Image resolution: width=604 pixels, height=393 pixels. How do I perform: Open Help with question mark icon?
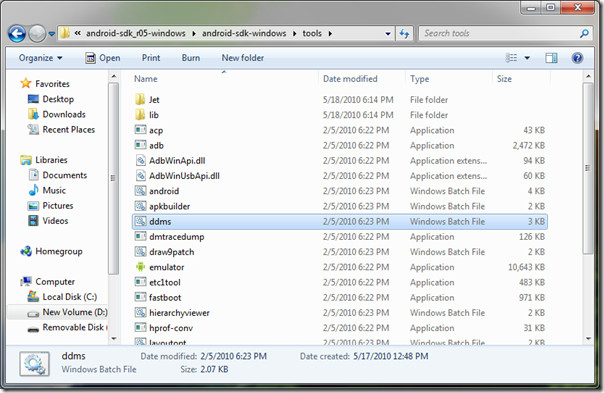pyautogui.click(x=577, y=58)
